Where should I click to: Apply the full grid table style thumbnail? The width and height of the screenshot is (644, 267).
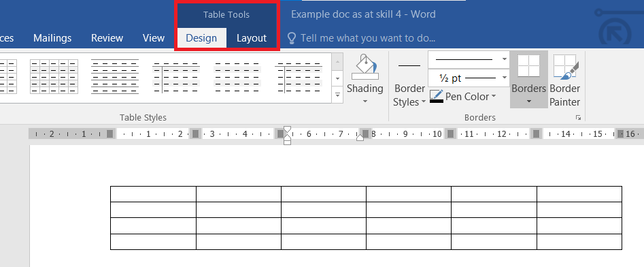click(x=54, y=76)
